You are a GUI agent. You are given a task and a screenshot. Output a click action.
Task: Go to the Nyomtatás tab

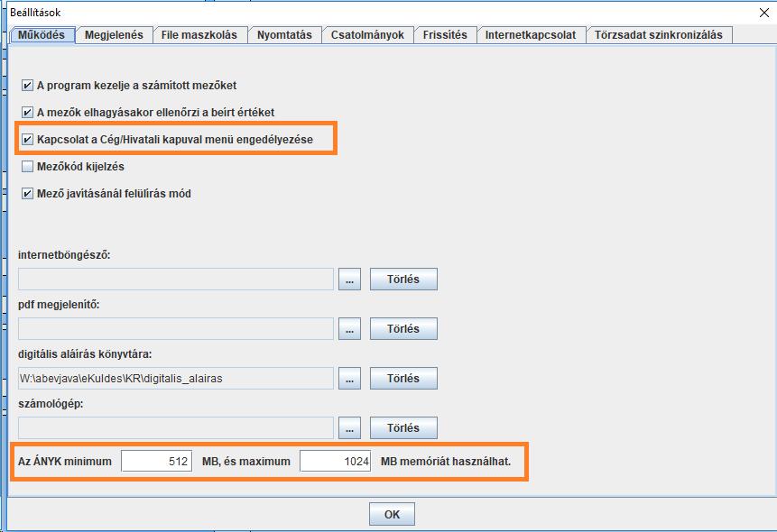[284, 35]
